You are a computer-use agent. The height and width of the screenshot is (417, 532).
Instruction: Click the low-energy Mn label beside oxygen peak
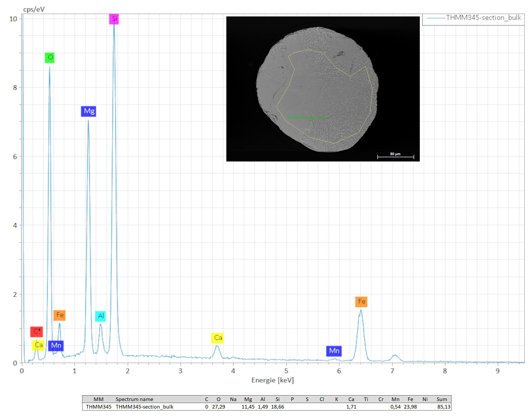(x=56, y=346)
